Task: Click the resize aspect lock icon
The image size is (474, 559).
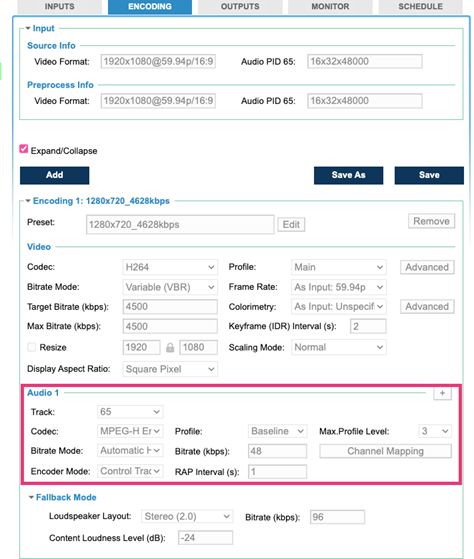Action: pos(170,348)
